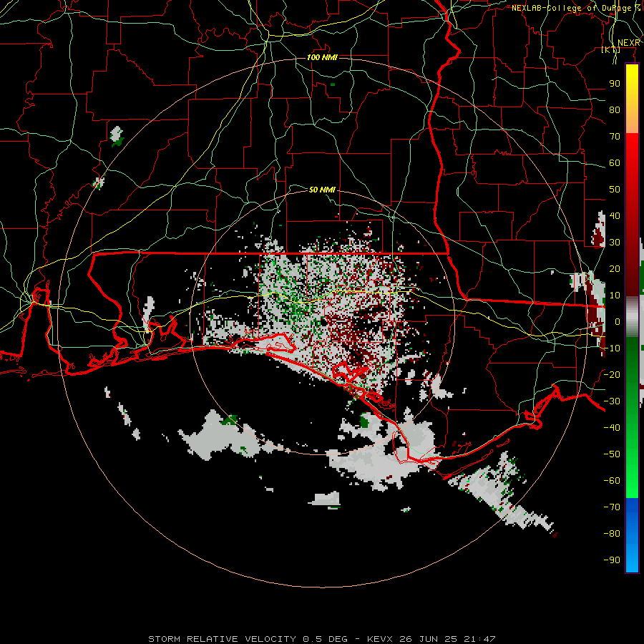Select the positive 40 legend value
This screenshot has width=644, height=644.
(x=615, y=215)
